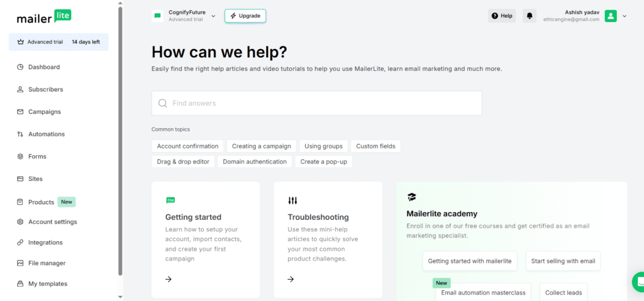Click the Forms layers icon
The image size is (644, 301).
pos(20,156)
